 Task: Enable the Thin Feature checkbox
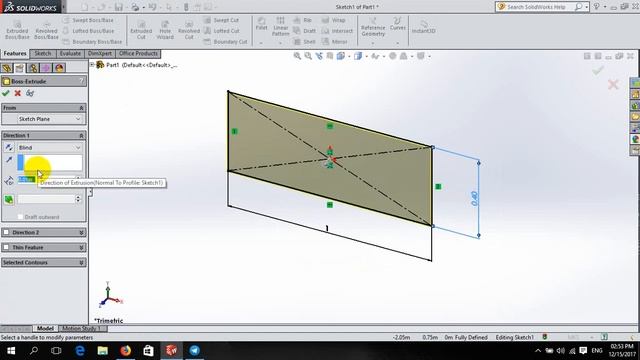click(x=6, y=247)
